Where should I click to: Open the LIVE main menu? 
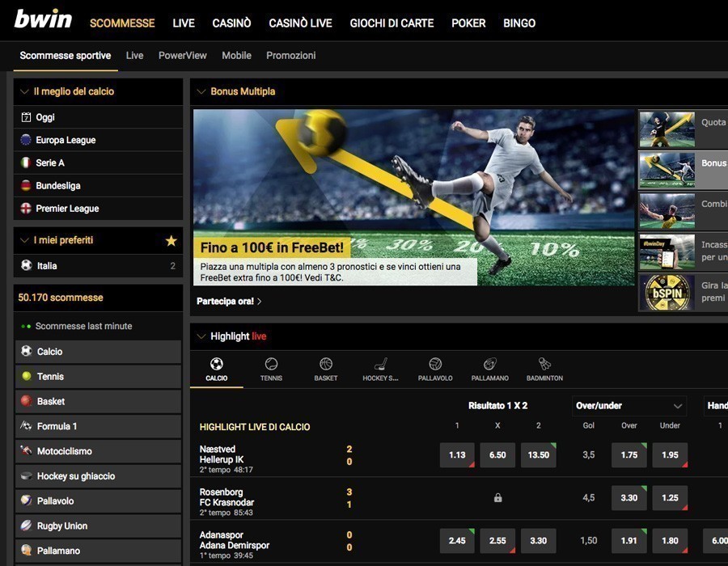(x=184, y=23)
